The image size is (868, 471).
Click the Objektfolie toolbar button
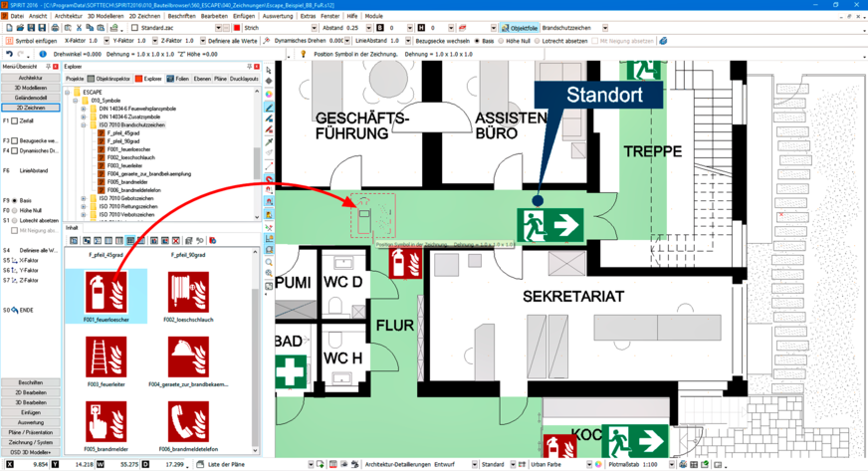(520, 28)
